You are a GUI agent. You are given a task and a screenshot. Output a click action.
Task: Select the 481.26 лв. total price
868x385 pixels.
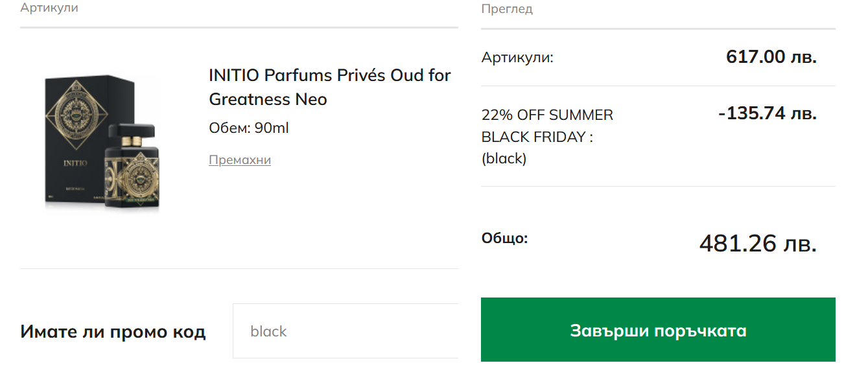(757, 244)
